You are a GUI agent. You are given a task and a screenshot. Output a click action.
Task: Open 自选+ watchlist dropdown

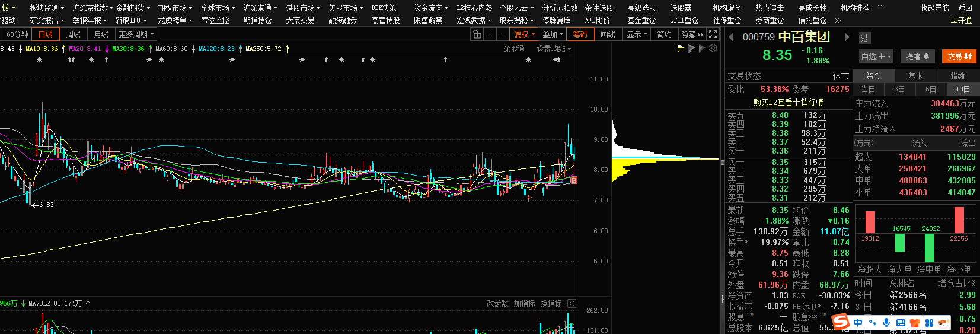coord(876,56)
